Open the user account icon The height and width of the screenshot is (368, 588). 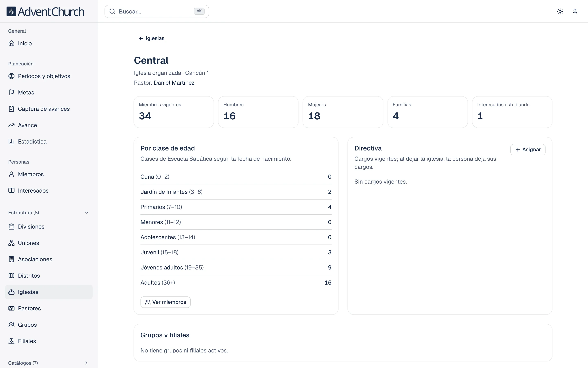point(575,11)
